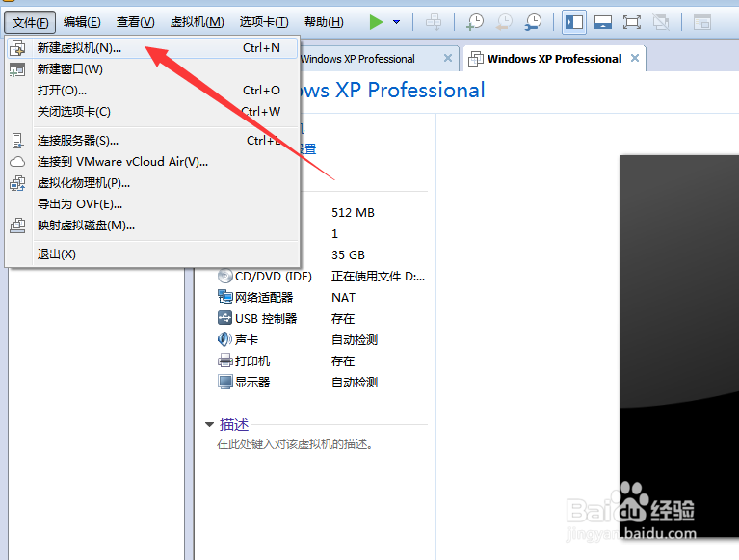Select 关闭选项卡(C) menu entry

pos(152,111)
